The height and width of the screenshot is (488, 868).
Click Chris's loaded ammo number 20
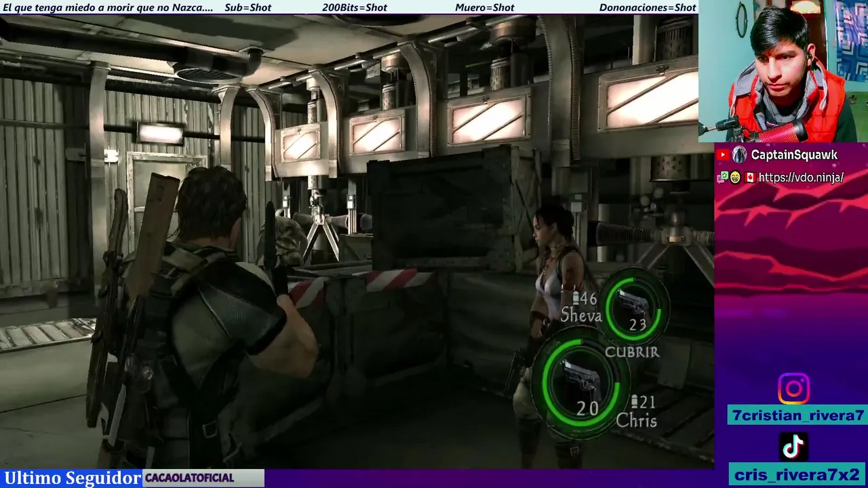click(x=587, y=408)
